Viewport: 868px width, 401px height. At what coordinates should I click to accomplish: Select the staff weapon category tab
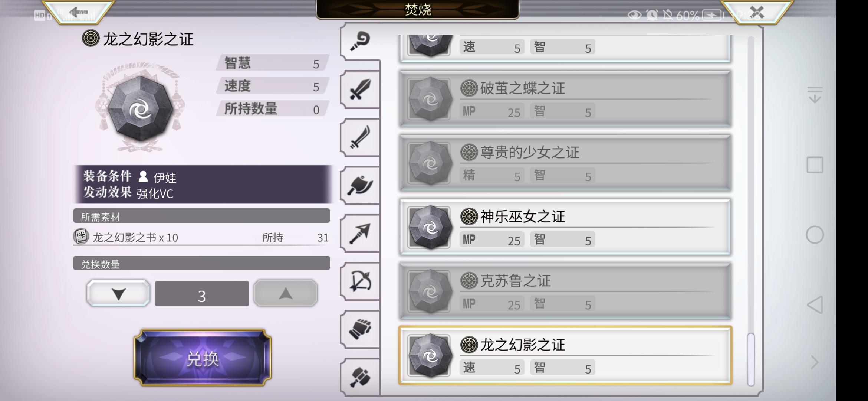[360, 41]
